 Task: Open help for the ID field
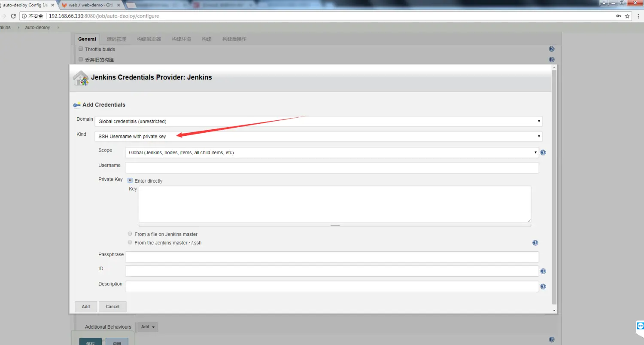point(543,271)
